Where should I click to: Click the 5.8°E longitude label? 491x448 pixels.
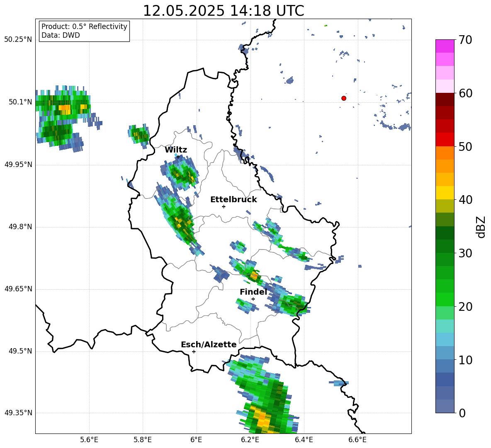click(x=143, y=440)
